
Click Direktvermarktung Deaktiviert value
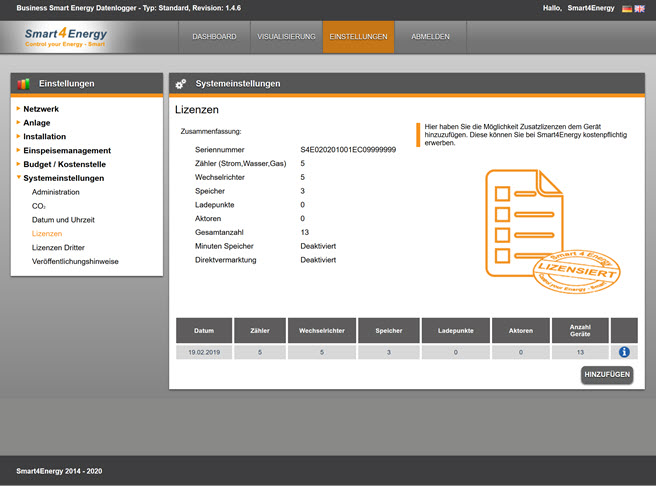pyautogui.click(x=318, y=260)
